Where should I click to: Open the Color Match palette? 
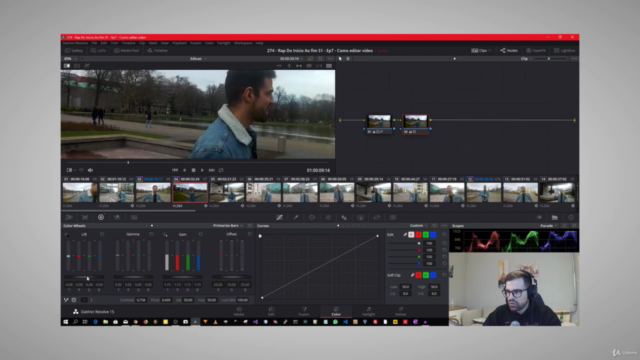(x=85, y=218)
